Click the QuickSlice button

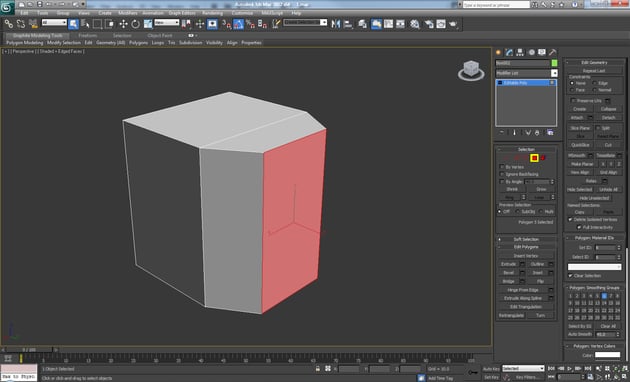tap(580, 145)
